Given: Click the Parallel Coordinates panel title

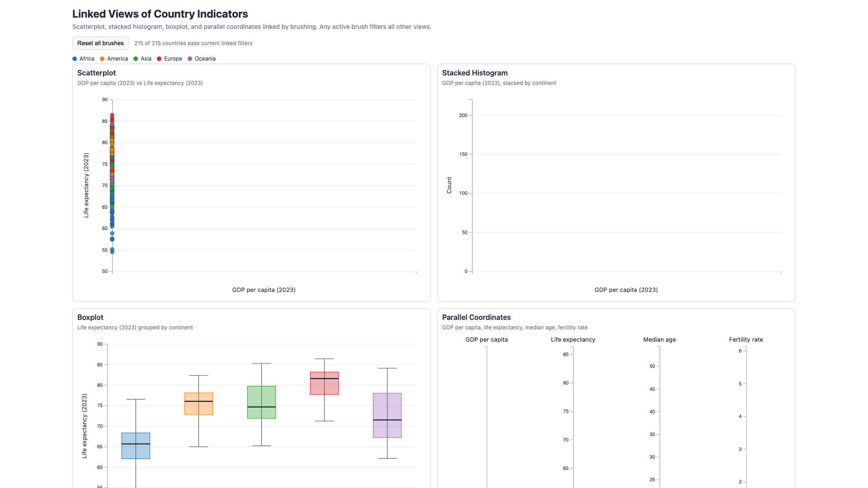Looking at the screenshot, I should pos(476,317).
